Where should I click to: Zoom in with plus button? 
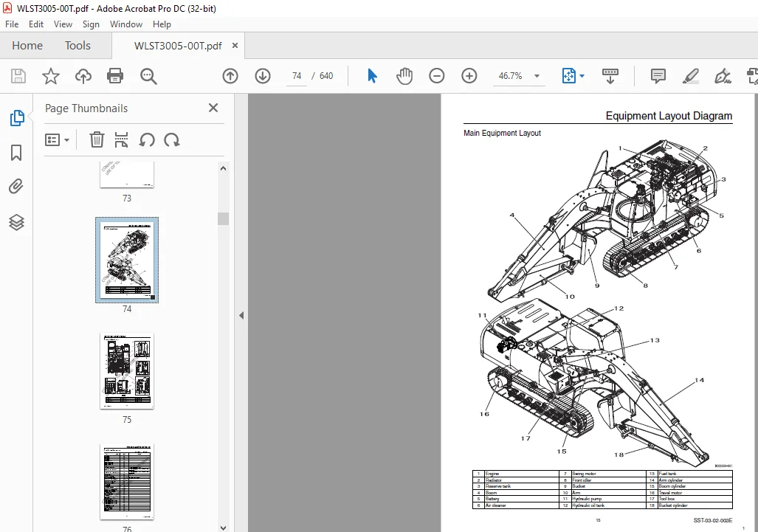(x=469, y=76)
